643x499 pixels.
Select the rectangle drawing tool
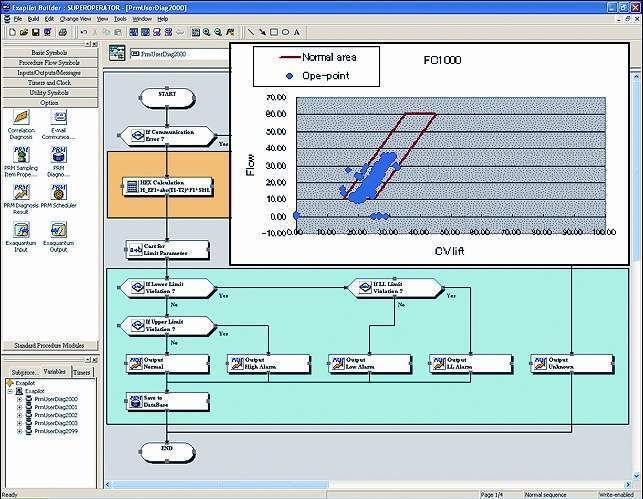[274, 32]
